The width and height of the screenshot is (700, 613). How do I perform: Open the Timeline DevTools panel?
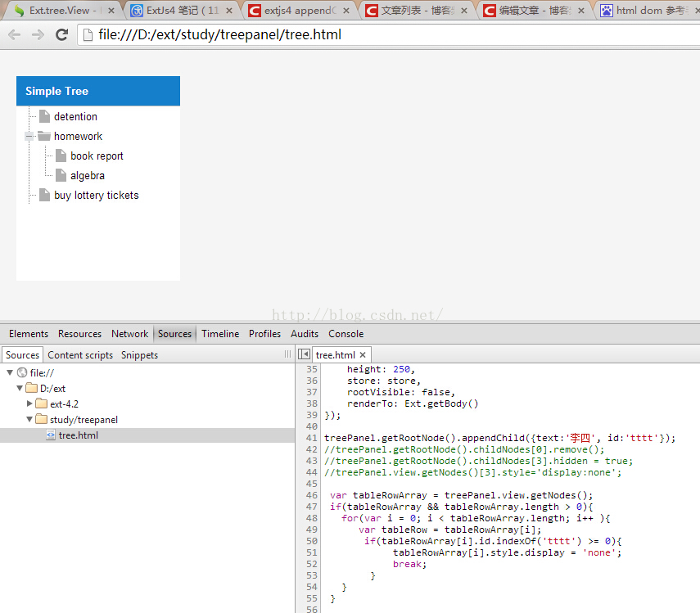coord(220,334)
